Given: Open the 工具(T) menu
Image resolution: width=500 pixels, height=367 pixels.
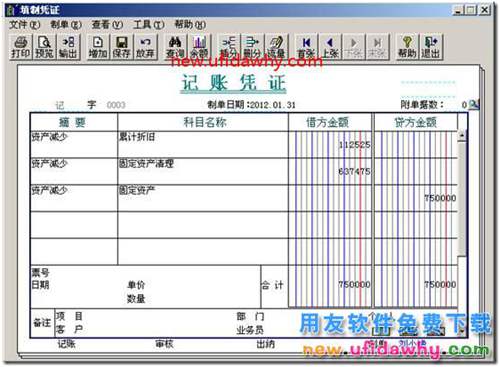Looking at the screenshot, I should click(149, 24).
